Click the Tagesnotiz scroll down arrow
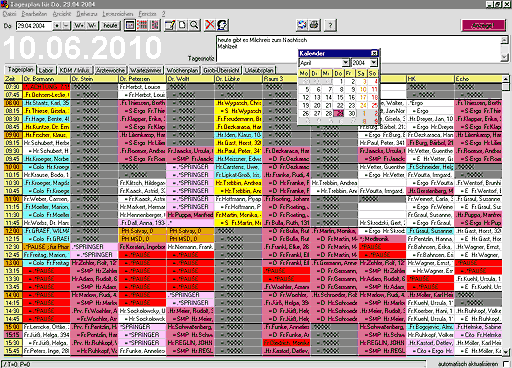Screen dimensions: 512x368 click(x=505, y=58)
